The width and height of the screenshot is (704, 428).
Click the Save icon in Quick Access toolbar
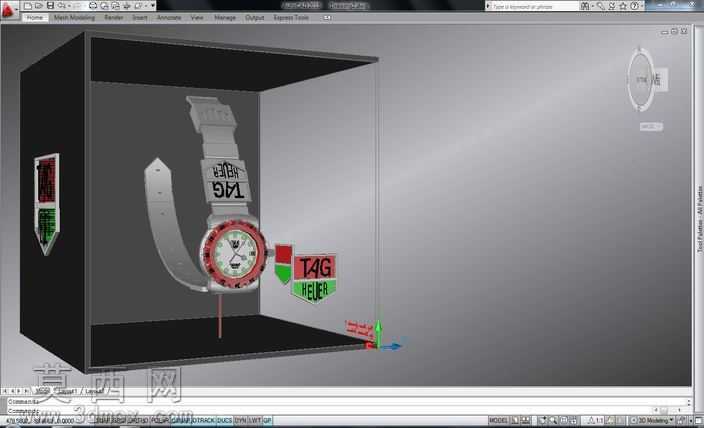pos(50,6)
